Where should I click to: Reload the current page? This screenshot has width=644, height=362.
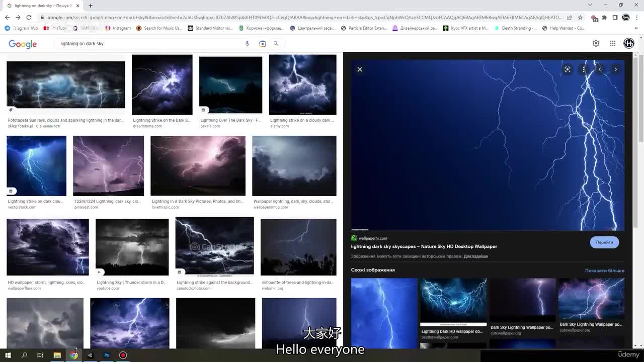(x=29, y=17)
